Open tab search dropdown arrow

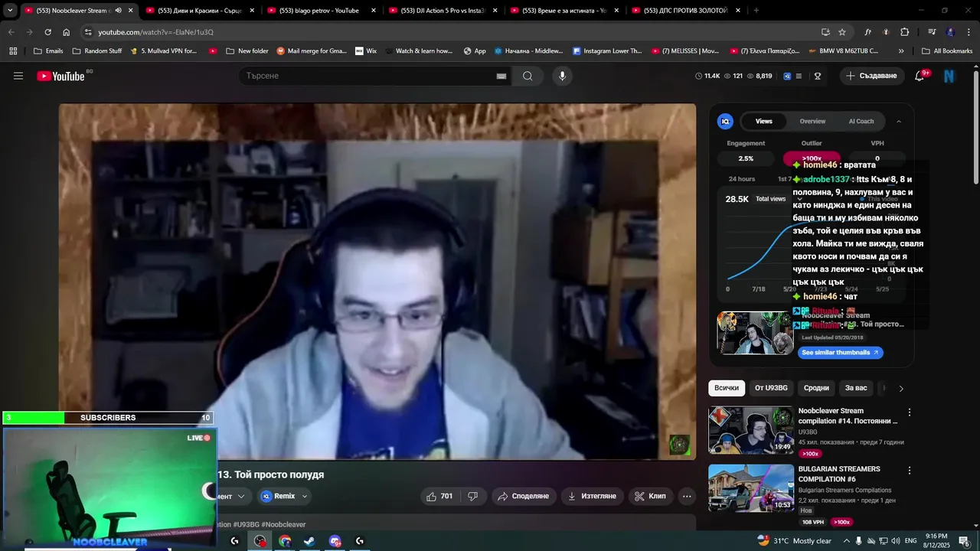pyautogui.click(x=10, y=11)
